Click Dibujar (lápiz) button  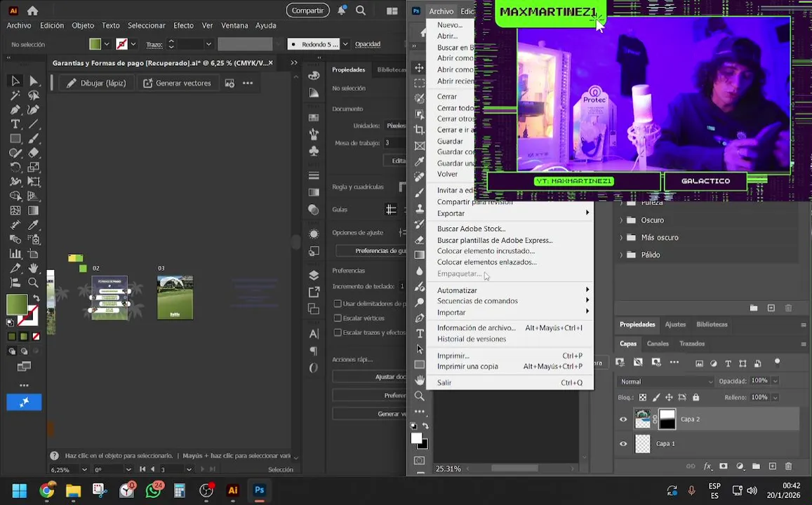pyautogui.click(x=96, y=83)
